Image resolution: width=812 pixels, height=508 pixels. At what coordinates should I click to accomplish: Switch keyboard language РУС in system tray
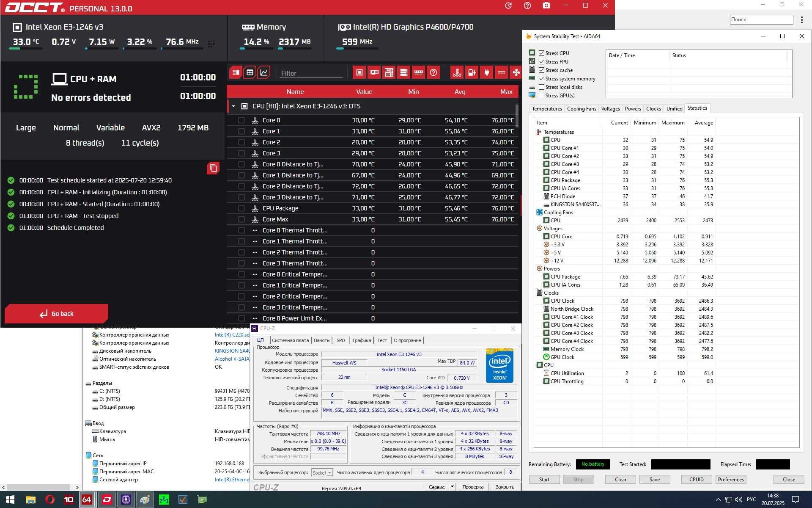point(752,500)
